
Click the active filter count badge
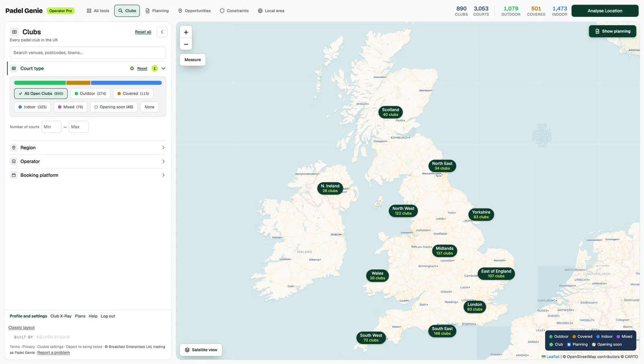pyautogui.click(x=155, y=68)
